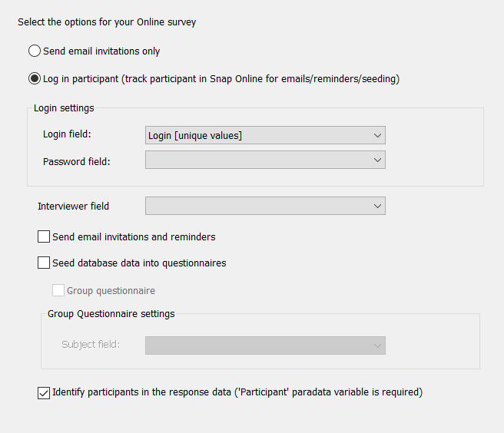Click the greyed-out Subject field dropdown
This screenshot has width=504, height=433.
265,345
